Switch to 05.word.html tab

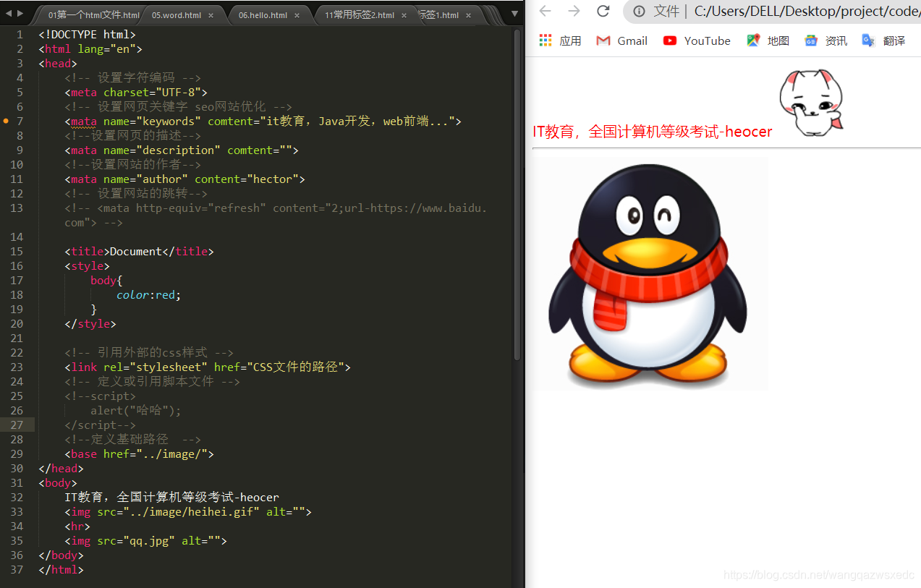pyautogui.click(x=177, y=15)
